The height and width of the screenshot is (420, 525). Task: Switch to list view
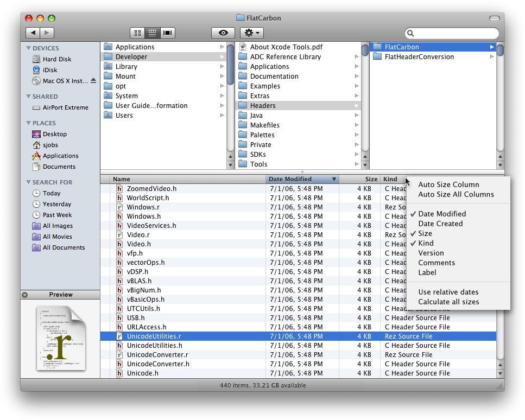153,33
